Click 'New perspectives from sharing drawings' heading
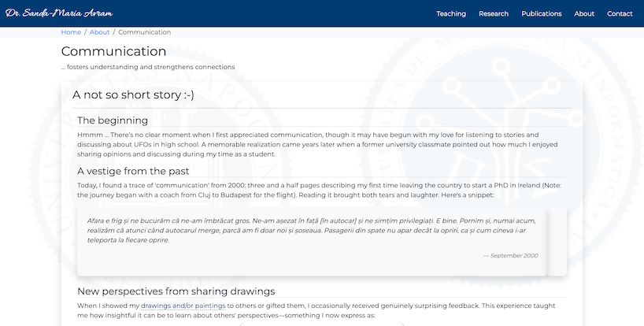The image size is (644, 326). click(176, 291)
